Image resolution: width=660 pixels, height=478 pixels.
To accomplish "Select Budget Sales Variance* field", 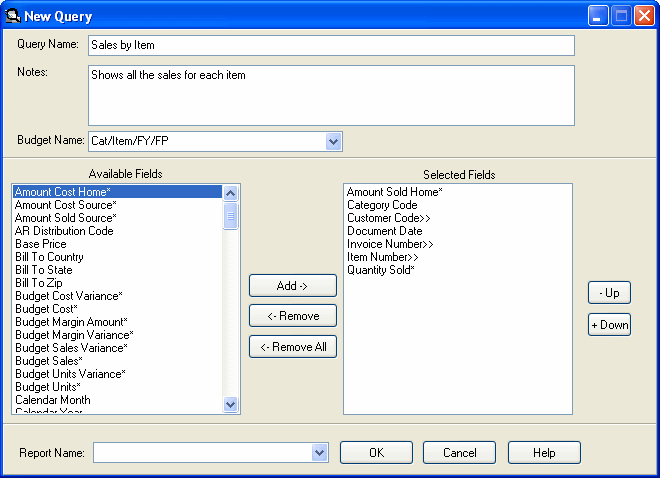I will [x=117, y=348].
